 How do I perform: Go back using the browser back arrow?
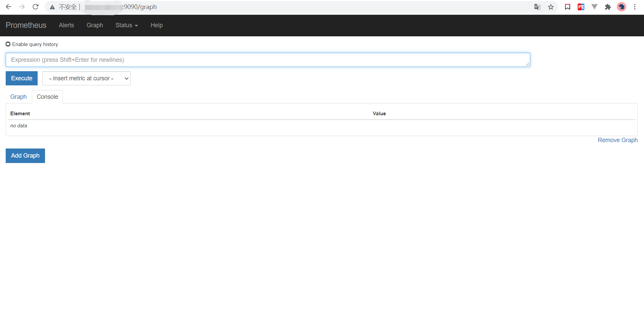pos(9,7)
